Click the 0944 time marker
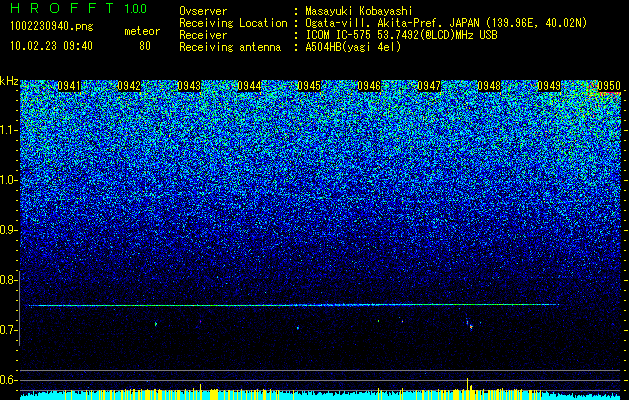629x400 pixels. (x=249, y=86)
